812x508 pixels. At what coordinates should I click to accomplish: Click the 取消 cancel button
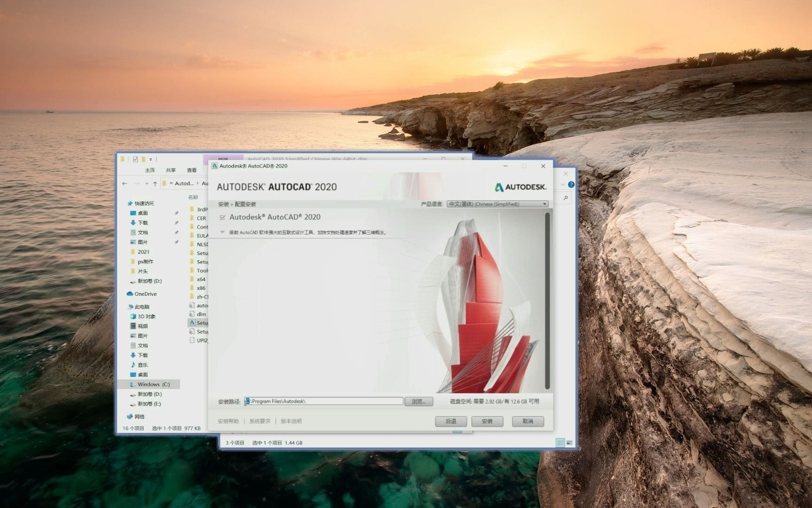coord(528,421)
